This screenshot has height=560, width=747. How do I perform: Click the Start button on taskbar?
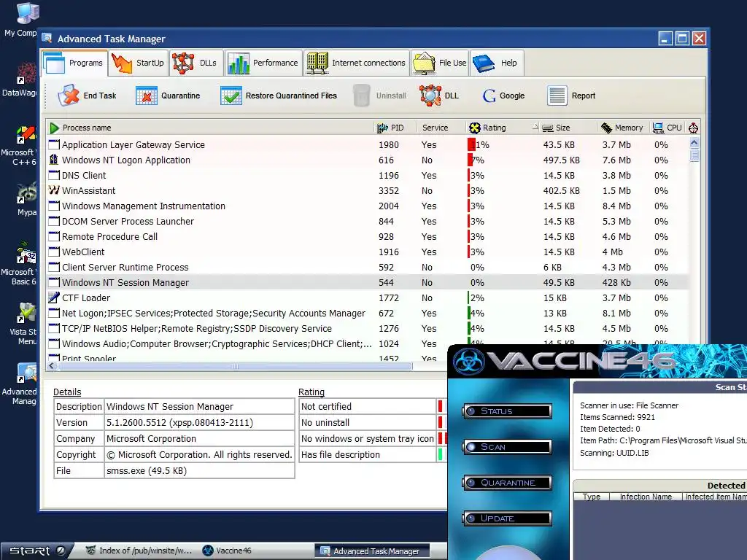[37, 551]
